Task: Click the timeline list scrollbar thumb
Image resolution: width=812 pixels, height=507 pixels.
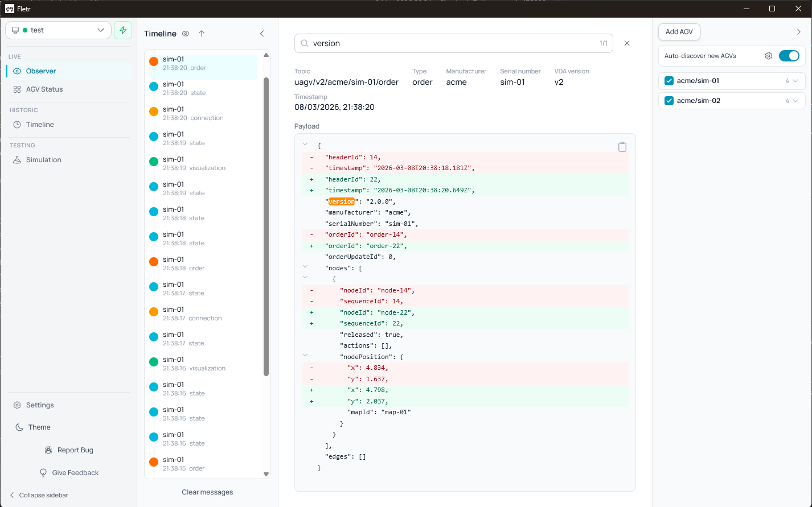Action: (x=266, y=228)
